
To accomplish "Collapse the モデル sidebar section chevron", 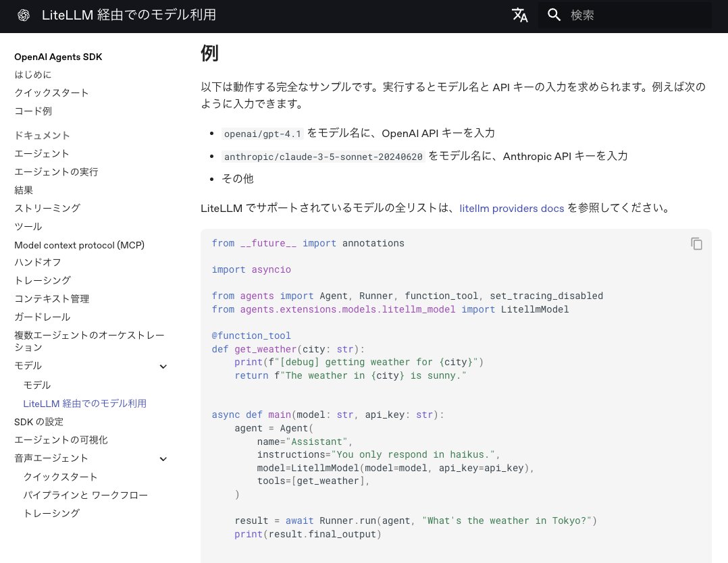I will click(163, 367).
